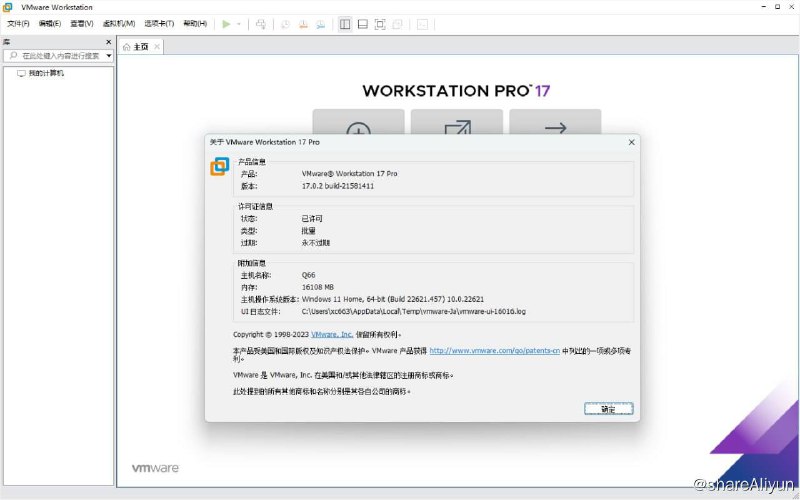Click the console view toolbar icon

(x=423, y=23)
